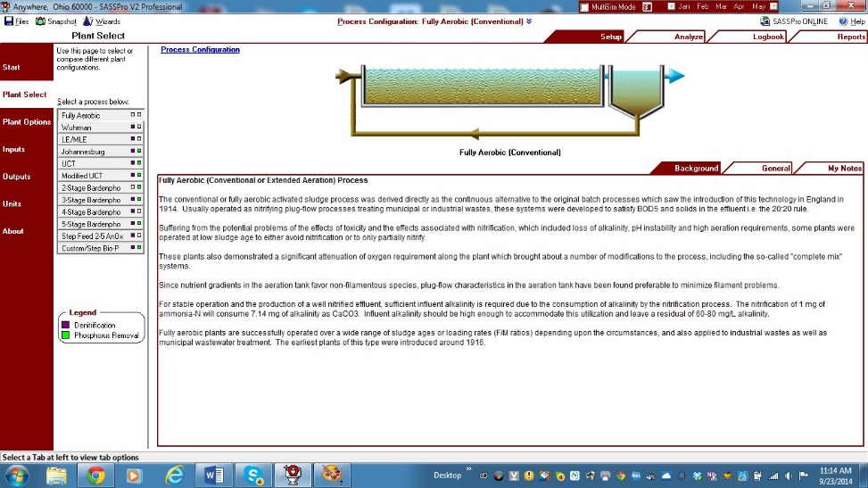Select the Modified UCT process
Viewport: 868px width, 488px height.
(x=82, y=176)
